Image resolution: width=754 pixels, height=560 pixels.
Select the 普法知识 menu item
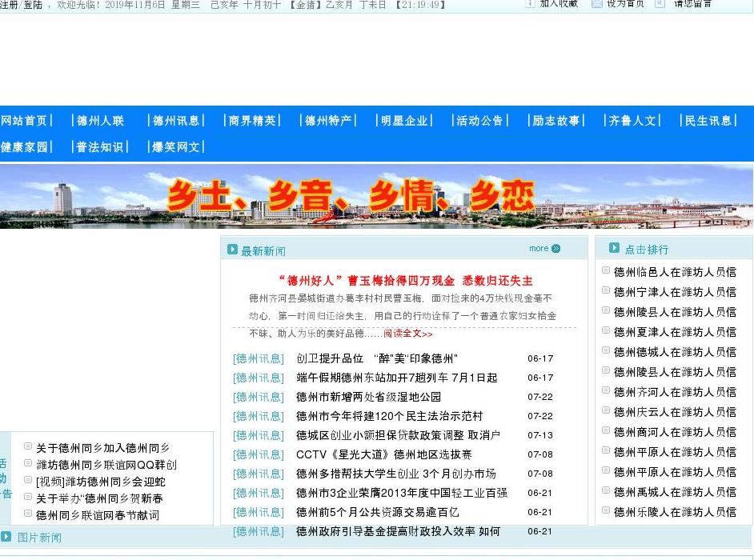point(100,146)
